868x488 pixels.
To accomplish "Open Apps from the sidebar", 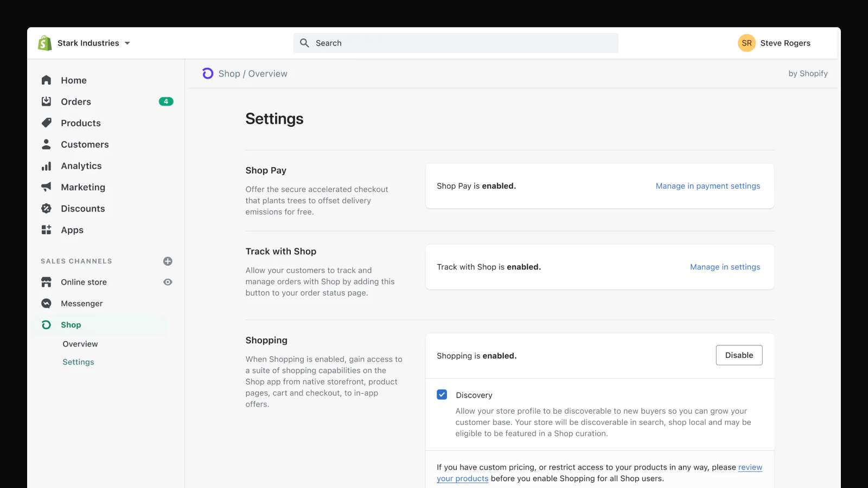I will click(x=72, y=230).
